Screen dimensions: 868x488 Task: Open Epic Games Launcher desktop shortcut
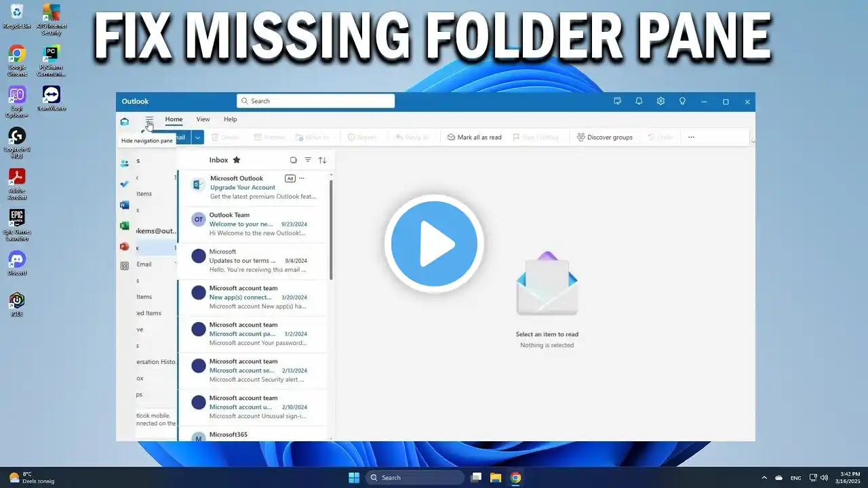click(x=17, y=225)
